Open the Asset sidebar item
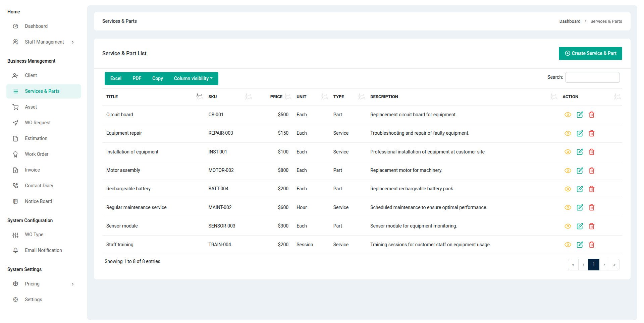 [x=44, y=107]
